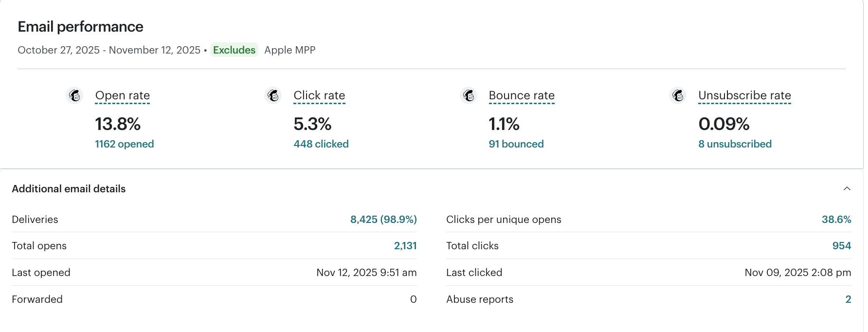This screenshot has height=332, width=868.
Task: Click the Mailchimp icon beside Unsubscribe rate
Action: click(x=678, y=95)
